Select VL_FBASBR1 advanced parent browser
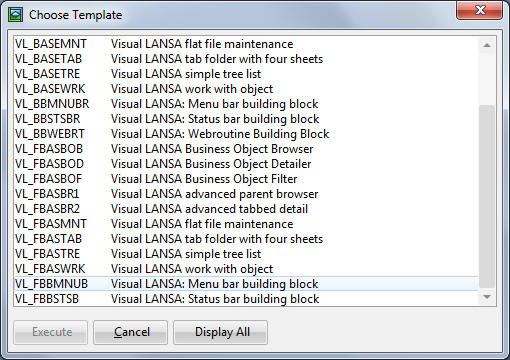Screen dimensions: 510x360 [246, 194]
